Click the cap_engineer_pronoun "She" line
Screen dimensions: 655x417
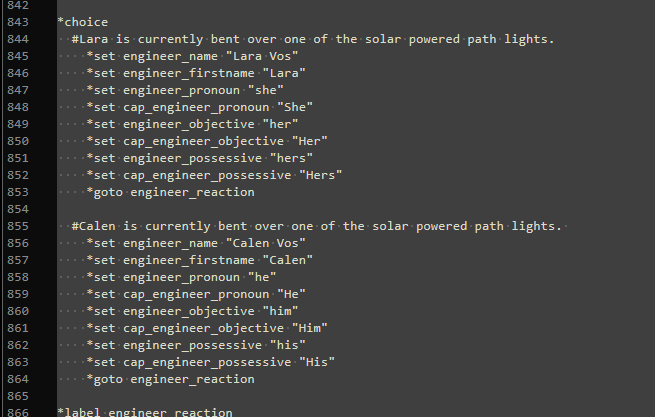point(200,107)
